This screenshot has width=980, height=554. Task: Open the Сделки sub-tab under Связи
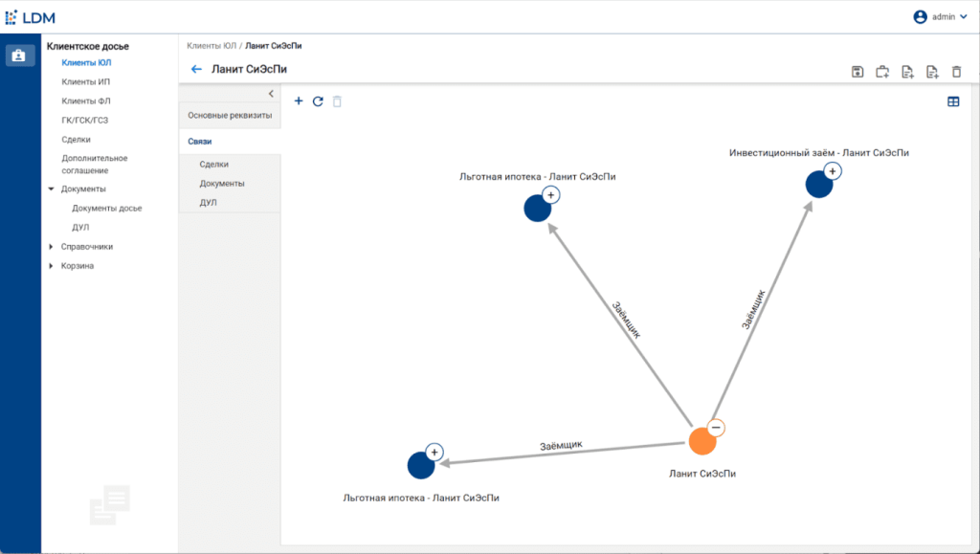coord(213,165)
